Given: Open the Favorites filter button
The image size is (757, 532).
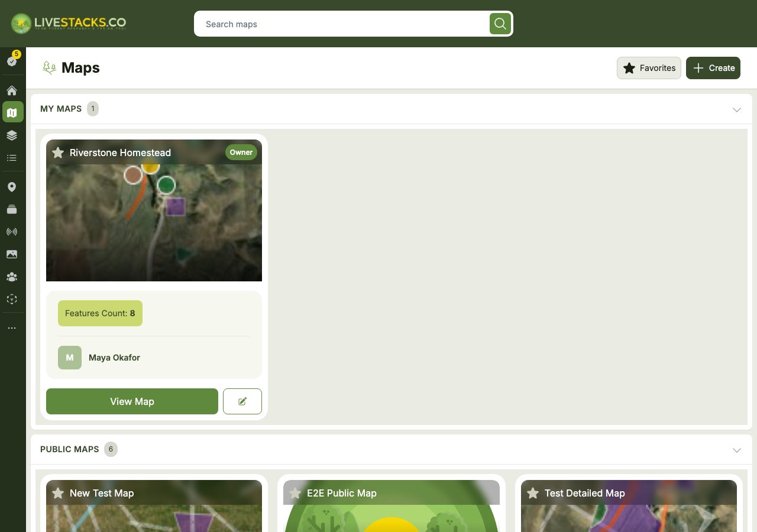Looking at the screenshot, I should coord(649,68).
